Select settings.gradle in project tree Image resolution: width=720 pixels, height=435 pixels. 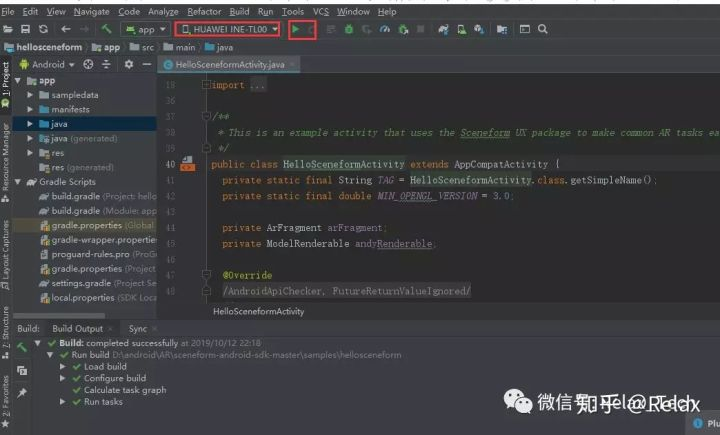98,283
